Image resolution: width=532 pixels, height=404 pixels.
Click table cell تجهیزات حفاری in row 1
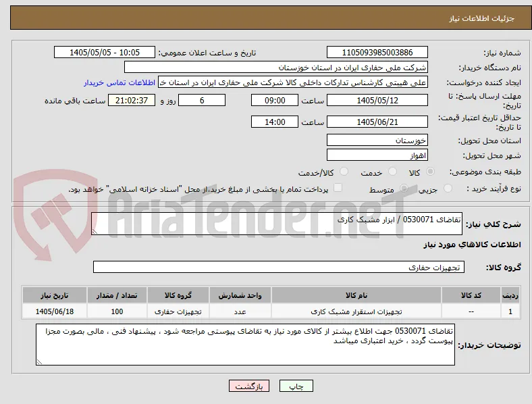pyautogui.click(x=178, y=311)
